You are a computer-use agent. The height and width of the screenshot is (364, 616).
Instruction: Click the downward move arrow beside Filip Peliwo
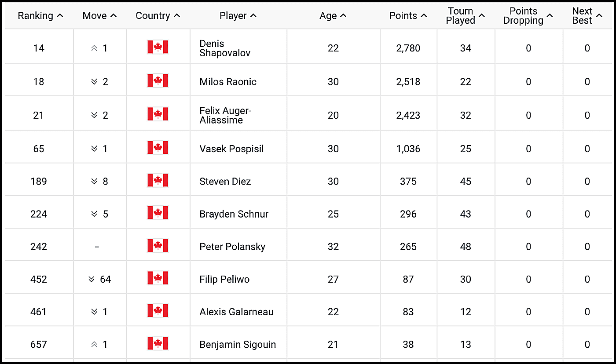(x=91, y=278)
